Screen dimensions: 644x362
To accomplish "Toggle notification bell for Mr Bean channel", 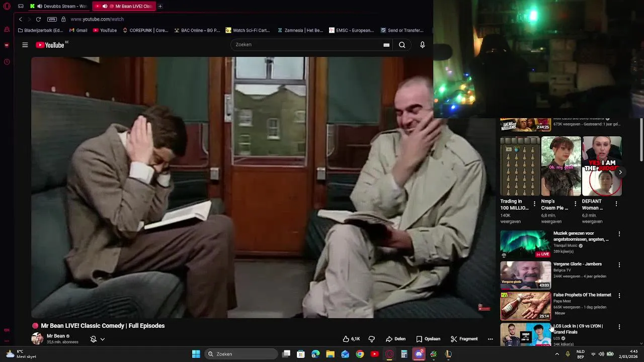I will pyautogui.click(x=93, y=339).
